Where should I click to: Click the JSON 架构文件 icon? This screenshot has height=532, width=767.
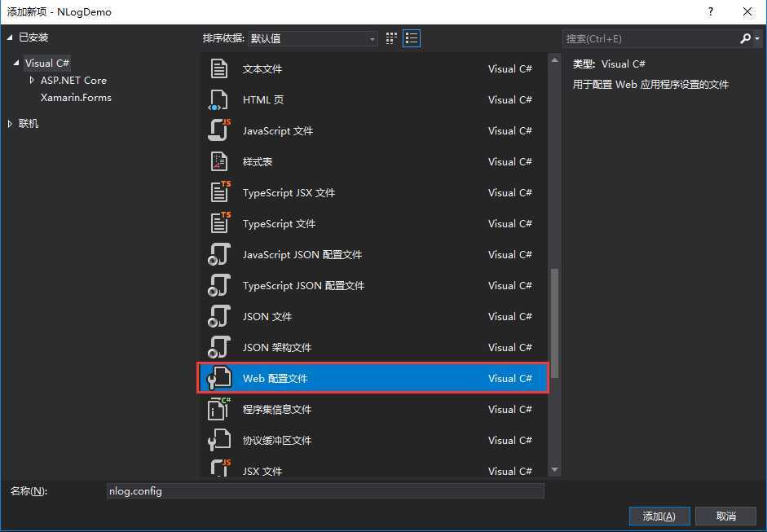pyautogui.click(x=218, y=348)
